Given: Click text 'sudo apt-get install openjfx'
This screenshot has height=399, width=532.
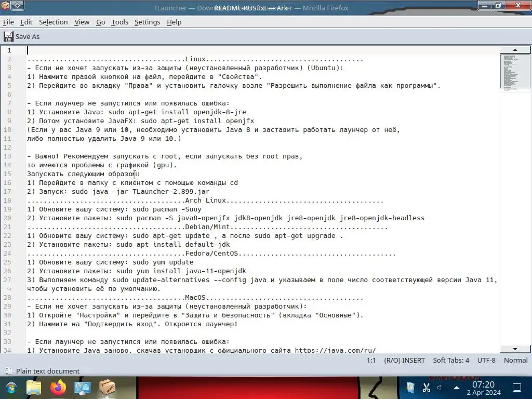Looking at the screenshot, I should tap(197, 121).
